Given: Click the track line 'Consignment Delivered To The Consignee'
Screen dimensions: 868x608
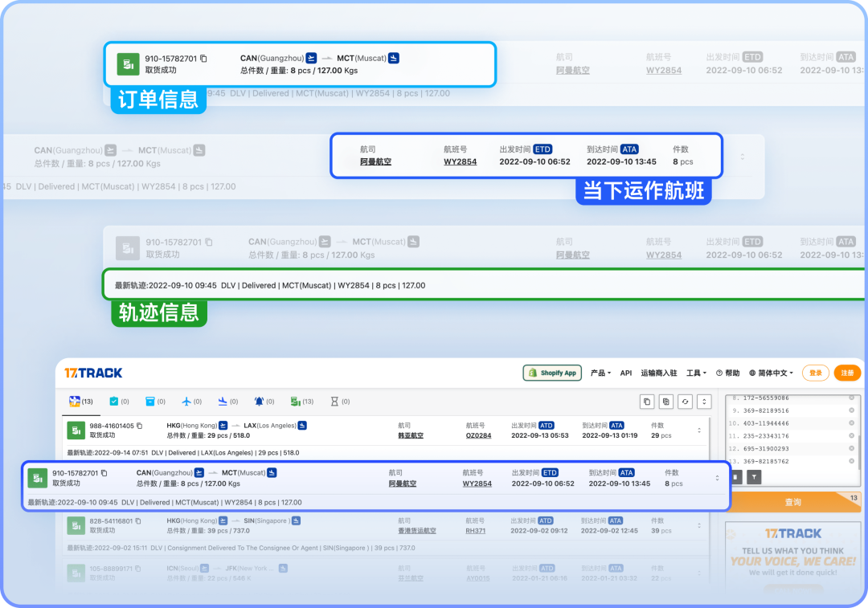Looking at the screenshot, I should click(241, 548).
